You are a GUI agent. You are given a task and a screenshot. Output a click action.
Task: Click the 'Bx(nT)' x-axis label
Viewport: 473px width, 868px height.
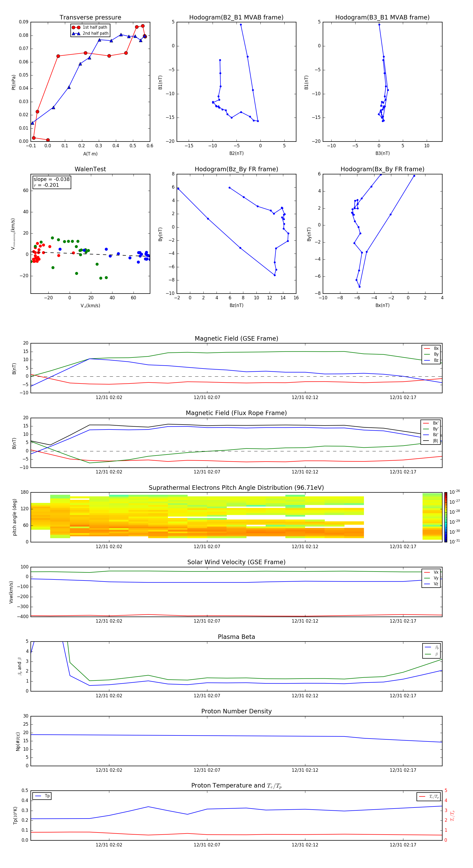click(382, 305)
